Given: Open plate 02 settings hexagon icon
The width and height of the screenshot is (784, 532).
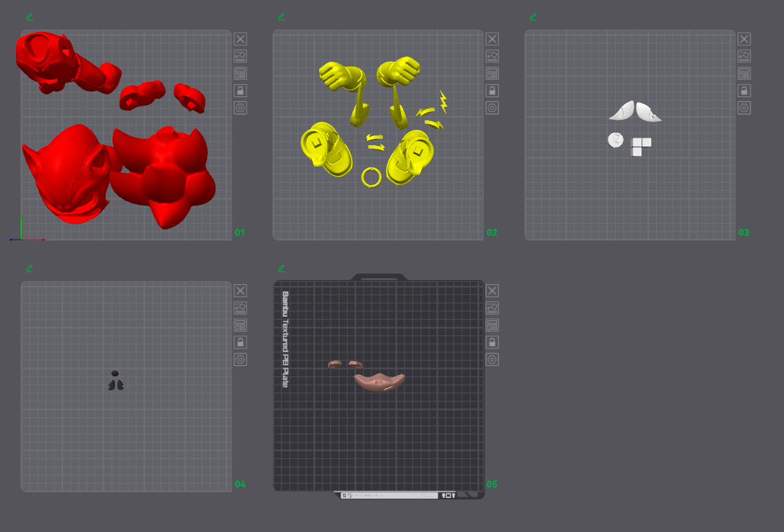Looking at the screenshot, I should click(493, 108).
